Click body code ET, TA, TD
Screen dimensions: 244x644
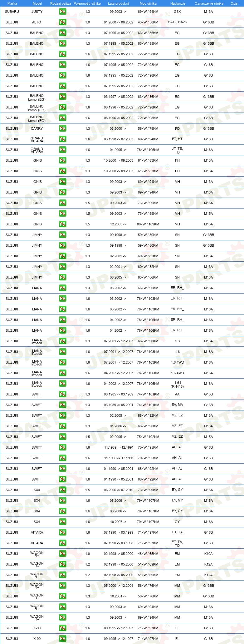177,544
